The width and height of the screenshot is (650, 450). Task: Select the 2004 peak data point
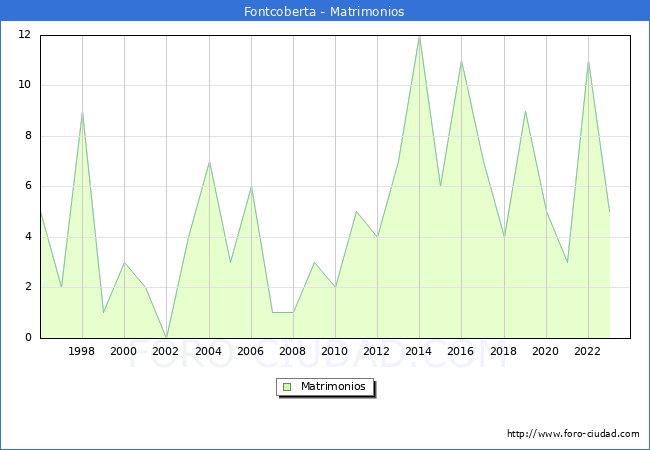(209, 162)
